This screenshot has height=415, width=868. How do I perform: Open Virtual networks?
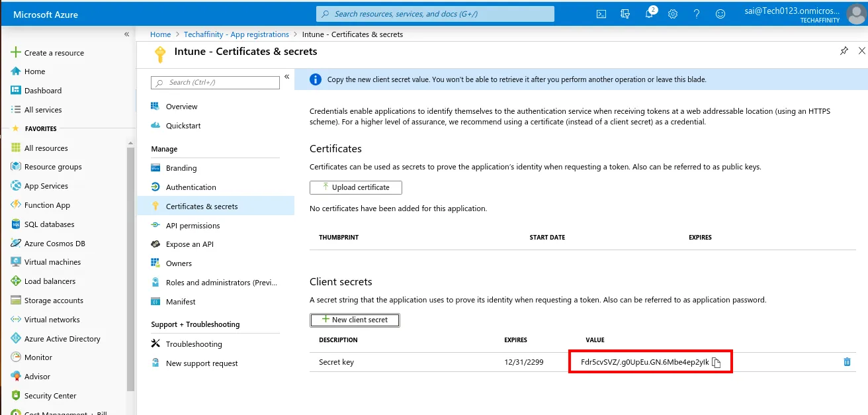[45, 320]
